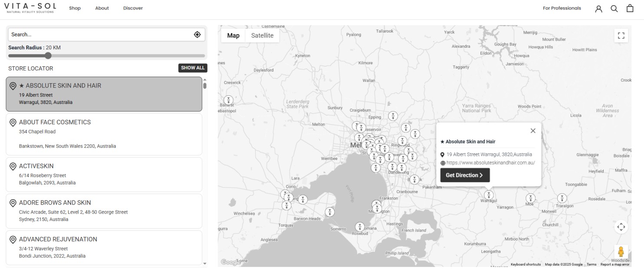Click the Get Direction button

464,175
